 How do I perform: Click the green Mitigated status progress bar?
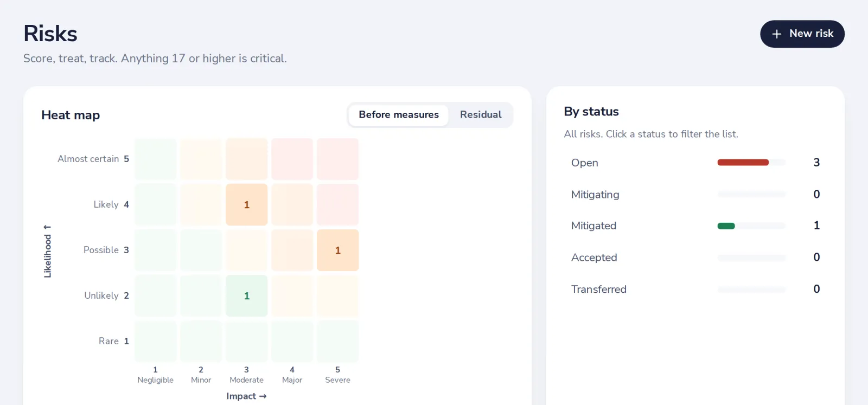726,226
